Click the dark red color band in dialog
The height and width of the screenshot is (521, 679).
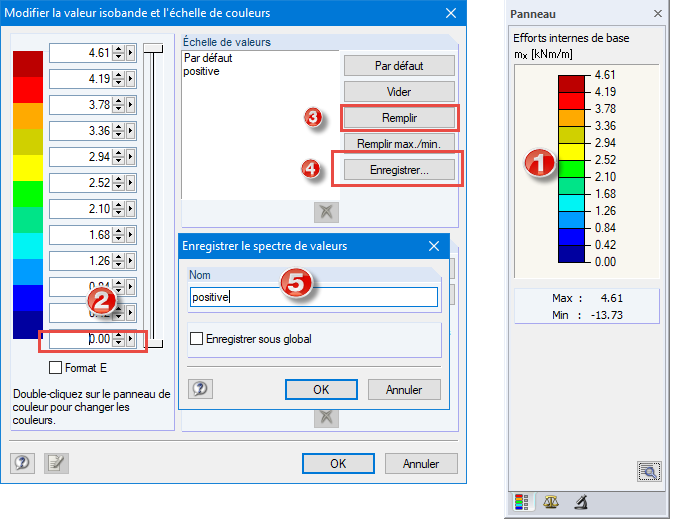[x=28, y=64]
